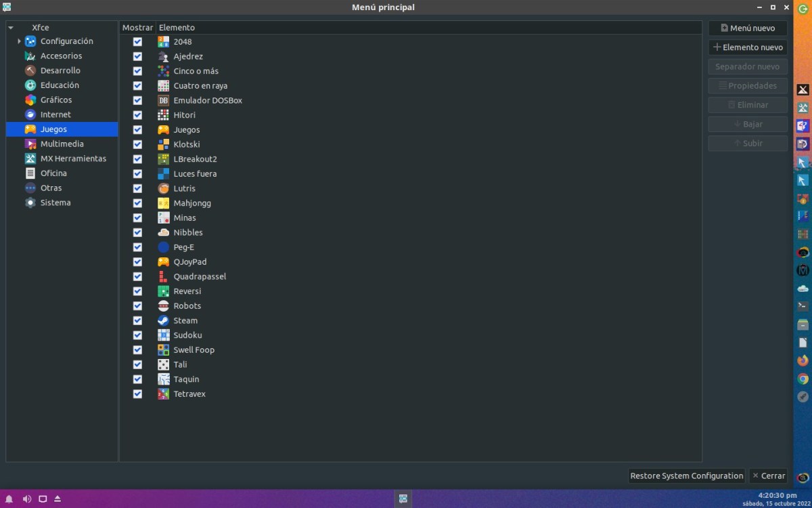This screenshot has height=508, width=812.
Task: Toggle visibility checkbox for Mahjongg
Action: 137,203
